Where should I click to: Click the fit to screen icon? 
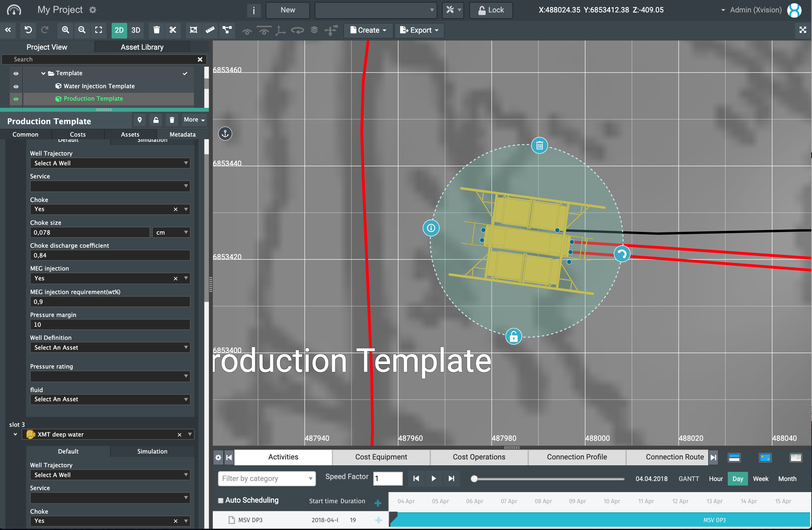pyautogui.click(x=99, y=30)
